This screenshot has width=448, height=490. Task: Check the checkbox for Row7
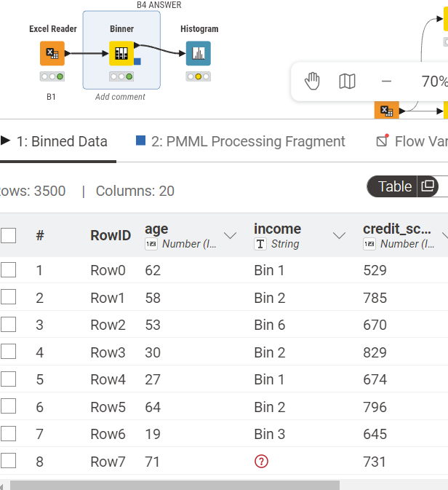pos(9,461)
